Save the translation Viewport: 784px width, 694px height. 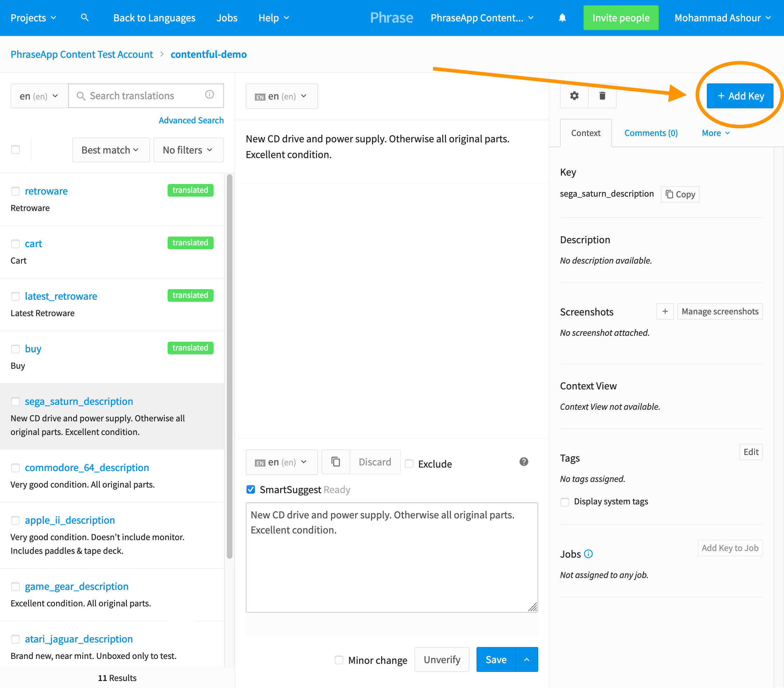496,660
